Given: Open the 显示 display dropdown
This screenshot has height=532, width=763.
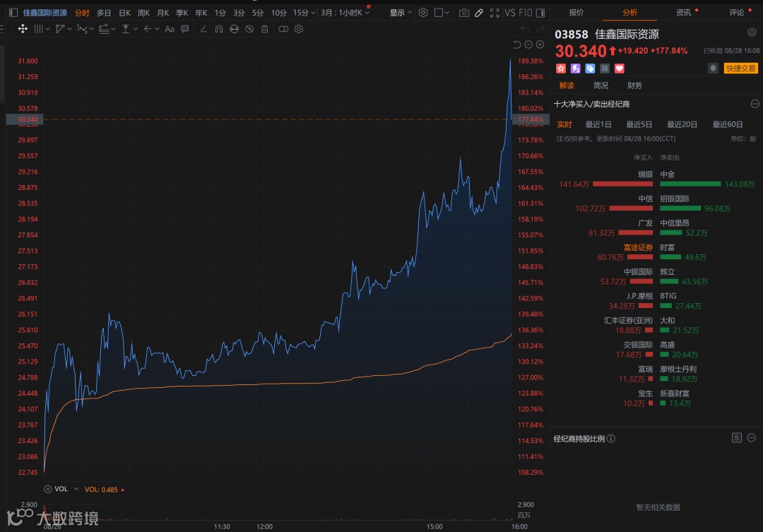Looking at the screenshot, I should [x=401, y=13].
